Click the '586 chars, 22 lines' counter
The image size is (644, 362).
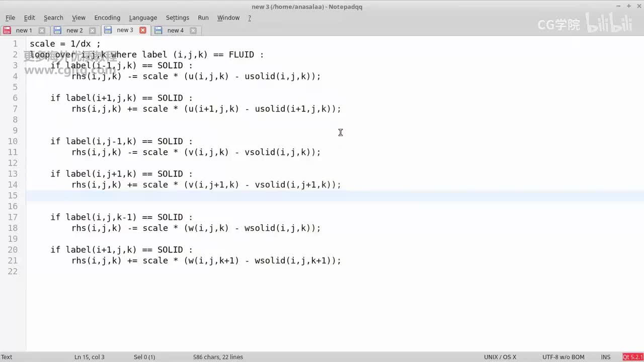(x=218, y=357)
